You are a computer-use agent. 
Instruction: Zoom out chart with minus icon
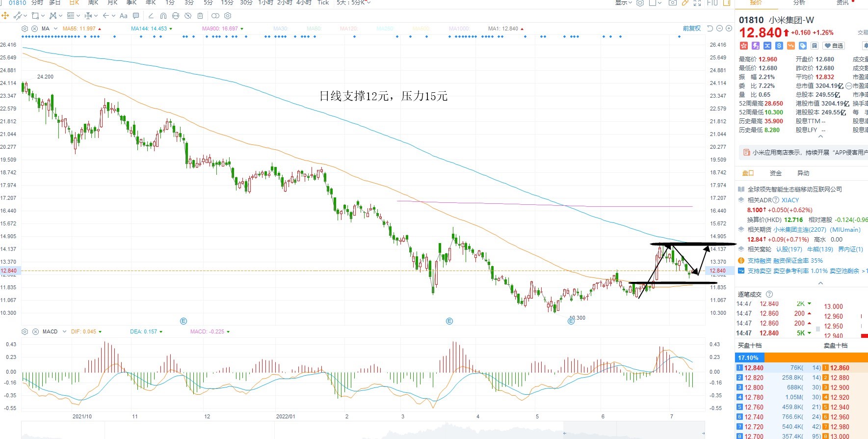[x=719, y=28]
